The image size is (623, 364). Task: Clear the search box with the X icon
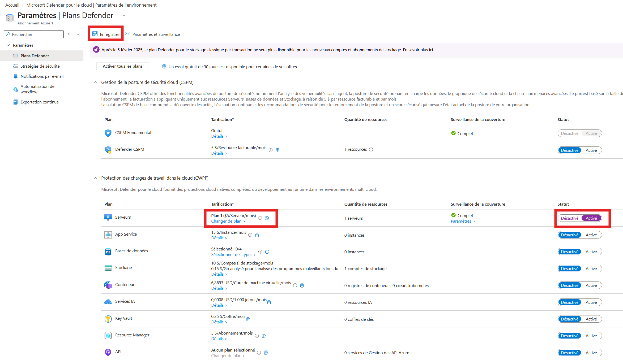pyautogui.click(x=69, y=34)
